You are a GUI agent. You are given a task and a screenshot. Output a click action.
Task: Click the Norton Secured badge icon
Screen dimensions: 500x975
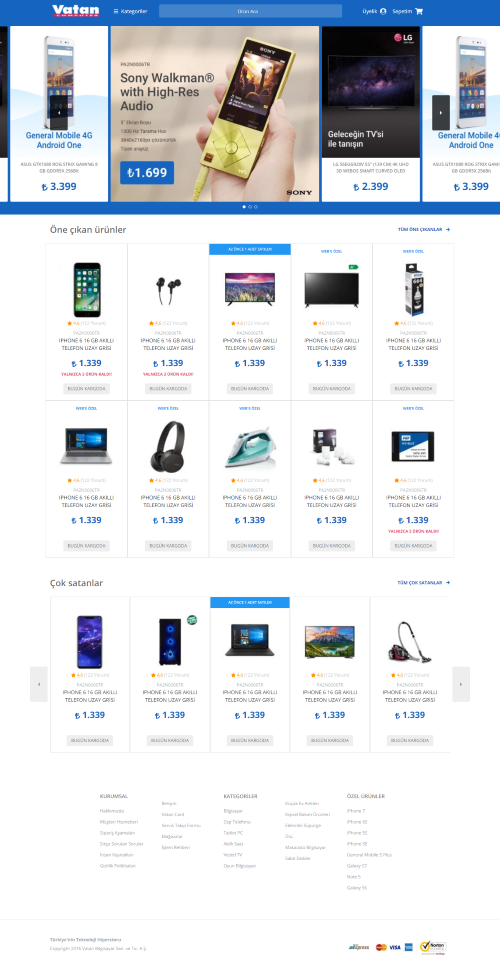(x=433, y=946)
